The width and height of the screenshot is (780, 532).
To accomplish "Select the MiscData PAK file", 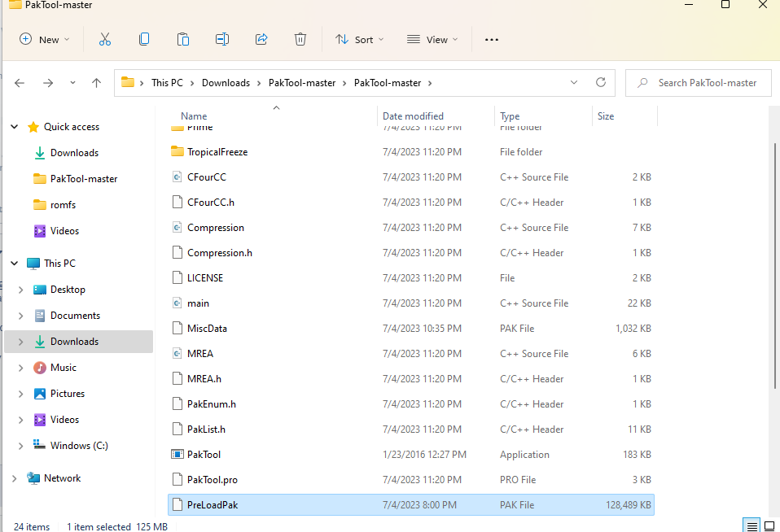I will pos(411,328).
